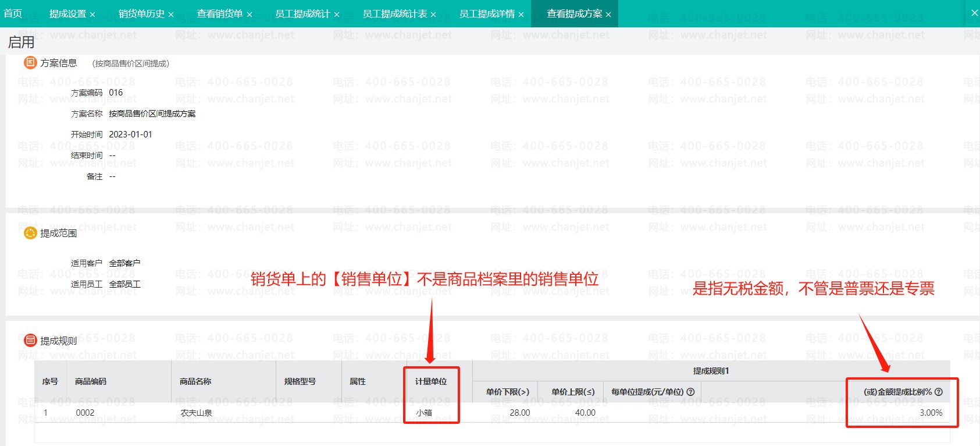Click the 商品名称 column header

(223, 381)
